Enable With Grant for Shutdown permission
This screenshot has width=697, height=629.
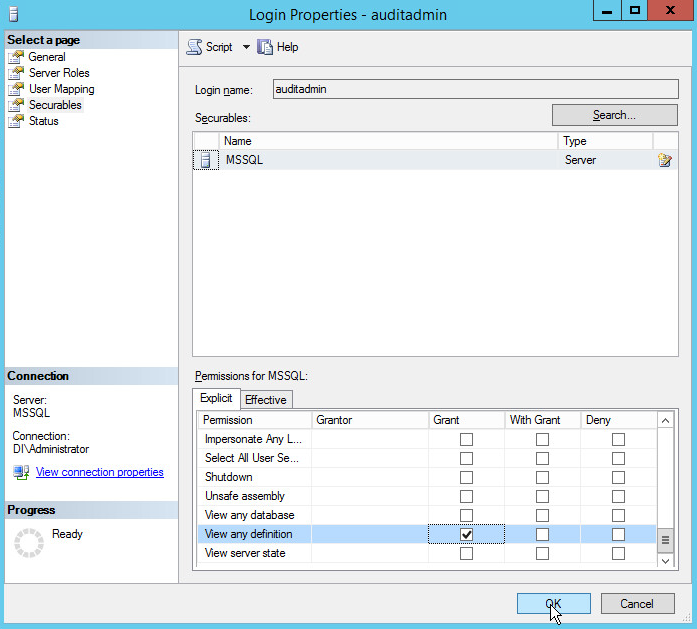click(x=542, y=478)
